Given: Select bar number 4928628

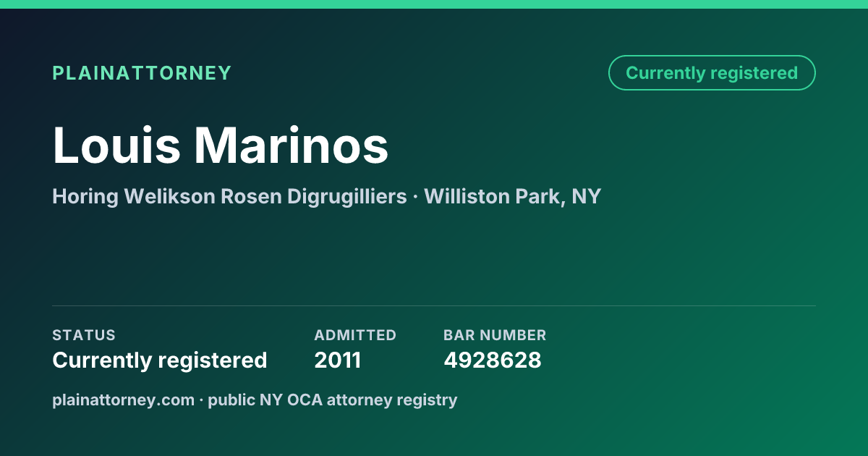Looking at the screenshot, I should pos(493,360).
